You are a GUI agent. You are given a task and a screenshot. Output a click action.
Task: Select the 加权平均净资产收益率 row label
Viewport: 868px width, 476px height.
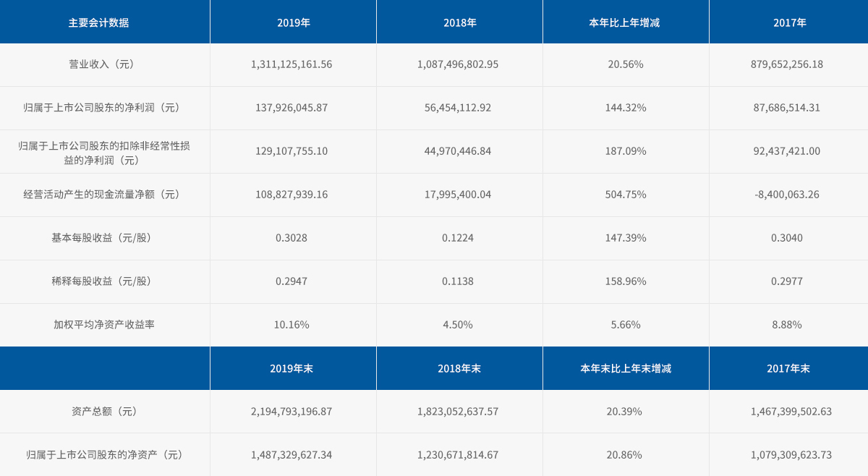point(104,325)
